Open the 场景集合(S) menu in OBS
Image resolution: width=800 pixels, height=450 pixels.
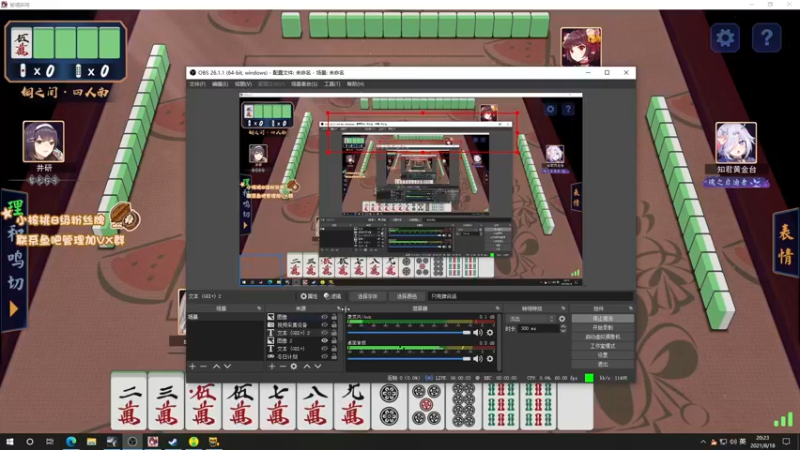click(x=304, y=84)
